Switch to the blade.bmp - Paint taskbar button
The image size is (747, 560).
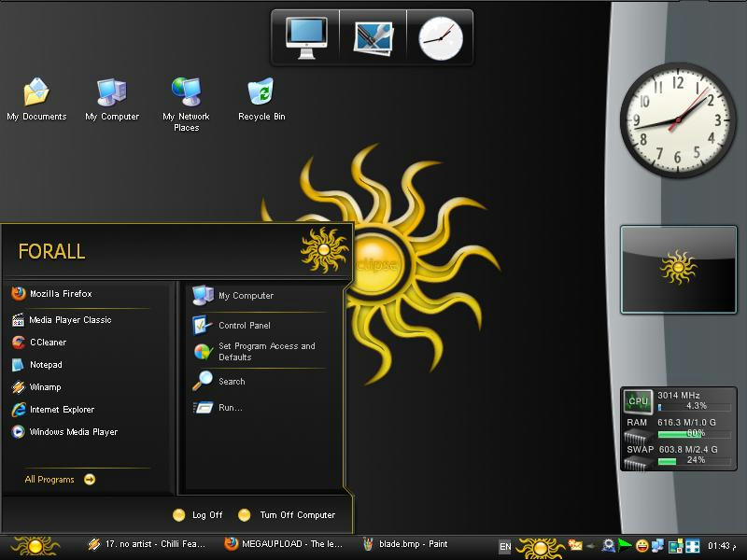(405, 544)
